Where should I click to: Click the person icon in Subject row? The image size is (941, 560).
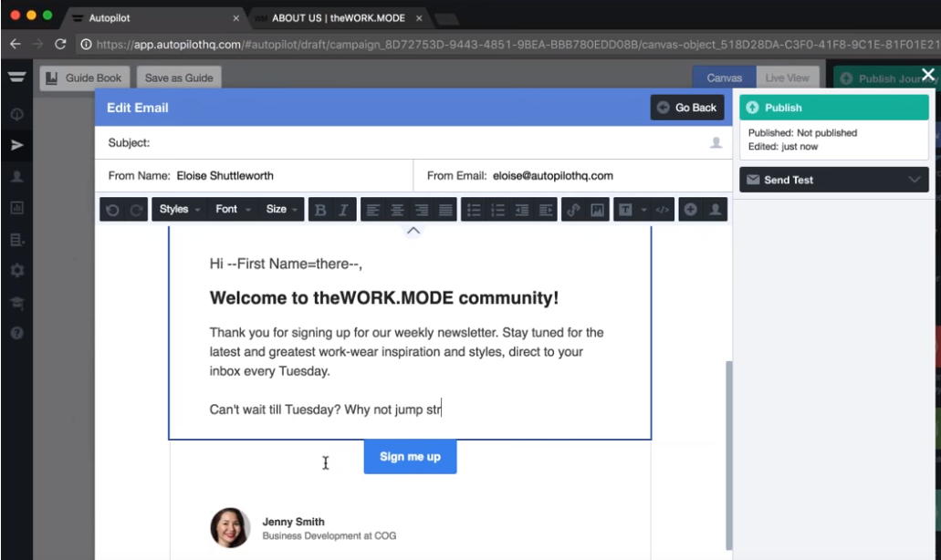point(716,142)
